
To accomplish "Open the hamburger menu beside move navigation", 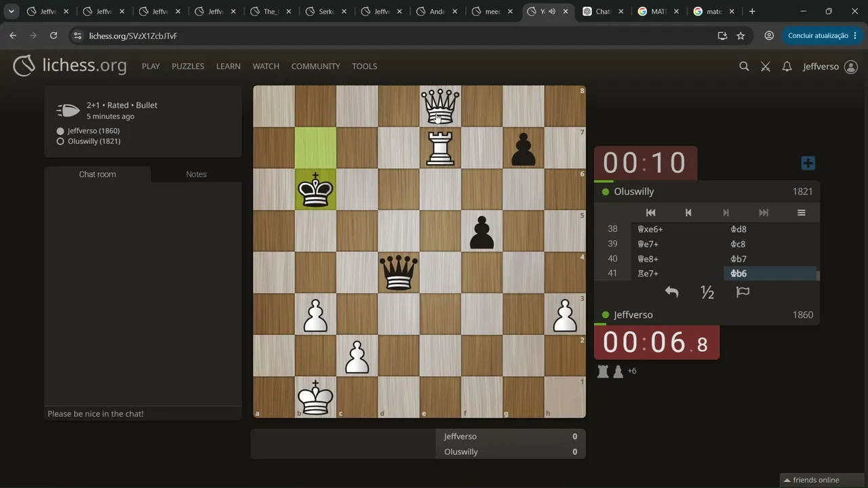I will click(801, 213).
